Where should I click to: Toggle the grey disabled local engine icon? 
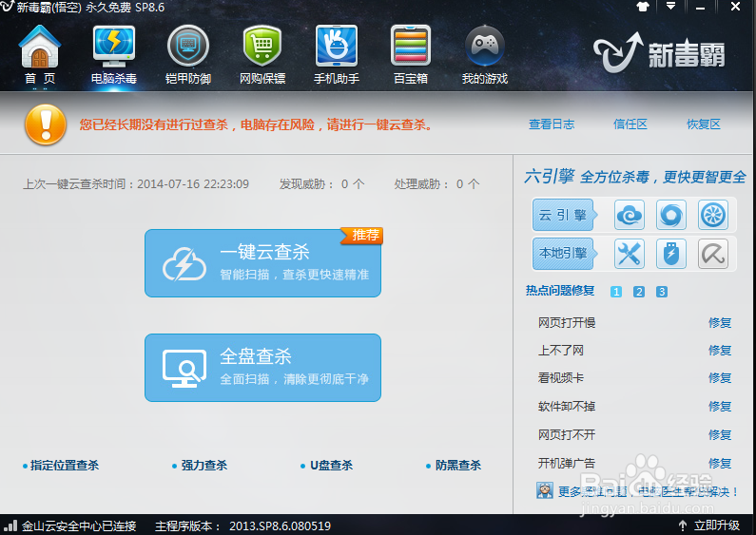pyautogui.click(x=713, y=254)
